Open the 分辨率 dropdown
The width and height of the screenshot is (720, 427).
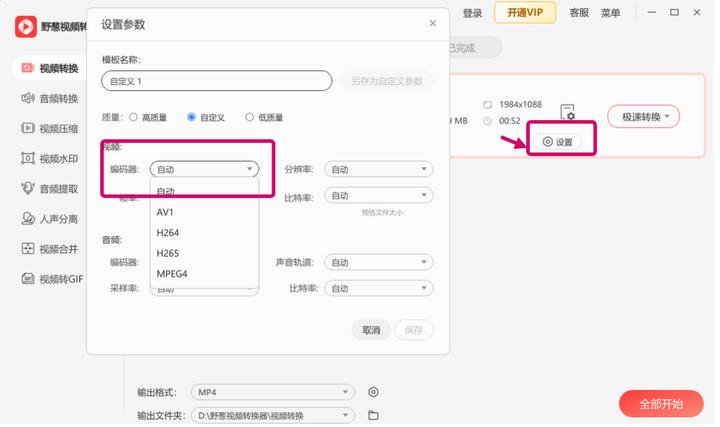(379, 169)
